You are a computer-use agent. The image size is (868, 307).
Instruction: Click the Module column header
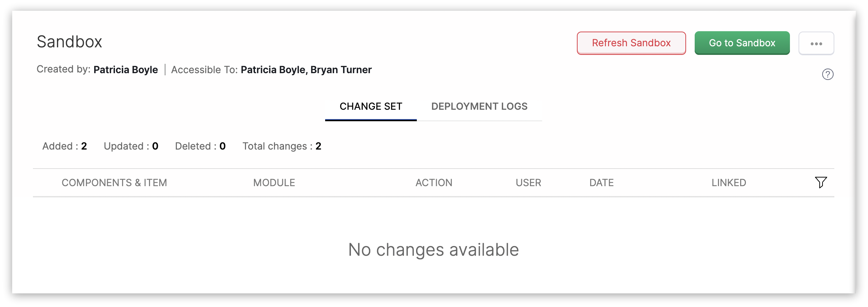point(274,183)
